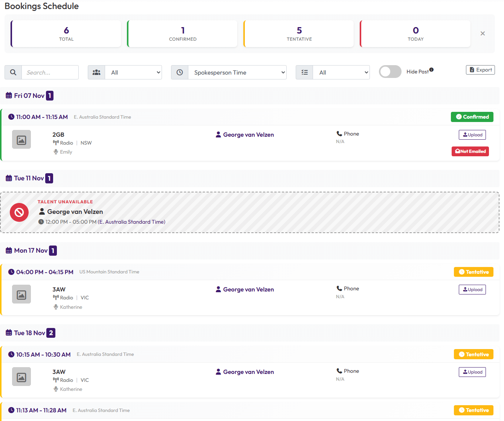Image resolution: width=504 pixels, height=421 pixels.
Task: Open the first All filter dropdown
Action: pos(134,72)
